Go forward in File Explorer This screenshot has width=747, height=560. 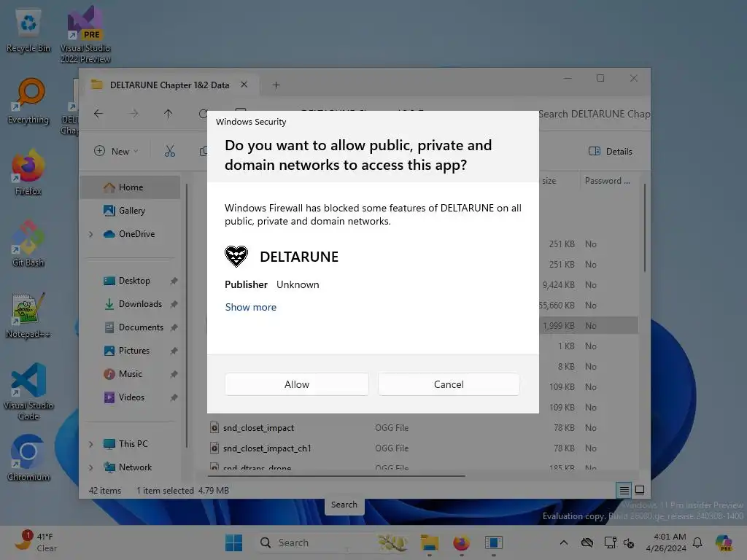[x=134, y=113]
